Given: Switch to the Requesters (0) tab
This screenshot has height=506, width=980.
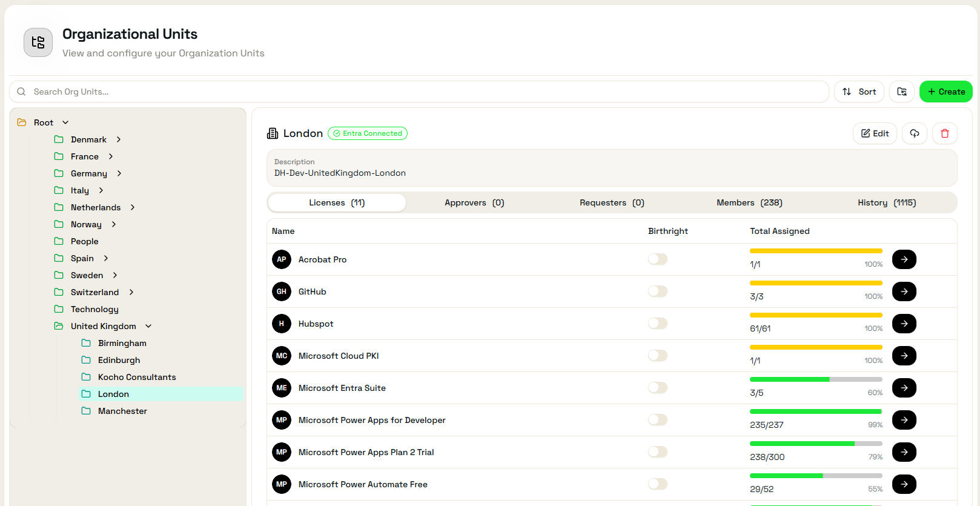Looking at the screenshot, I should tap(612, 203).
